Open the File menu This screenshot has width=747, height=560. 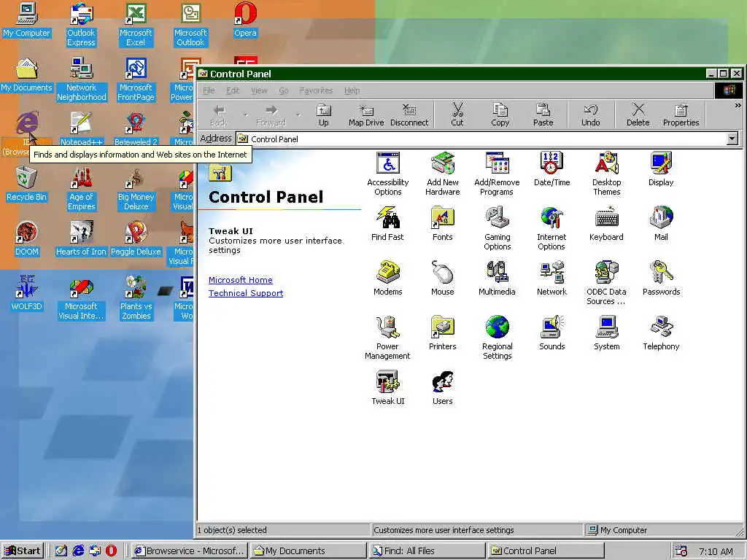tap(209, 90)
